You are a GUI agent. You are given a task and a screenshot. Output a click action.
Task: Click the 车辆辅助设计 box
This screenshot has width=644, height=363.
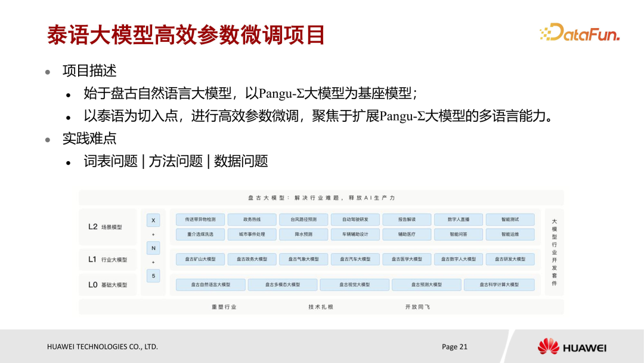pos(355,234)
